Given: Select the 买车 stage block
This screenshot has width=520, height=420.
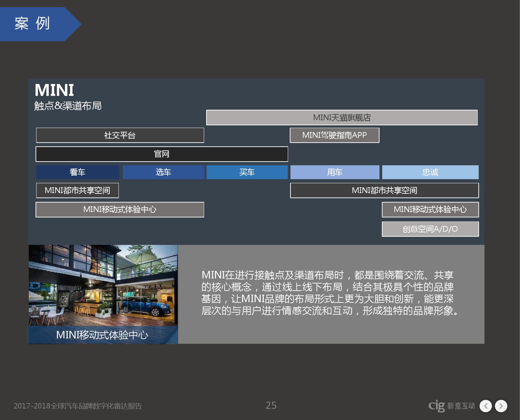Looking at the screenshot, I should coord(247,172).
